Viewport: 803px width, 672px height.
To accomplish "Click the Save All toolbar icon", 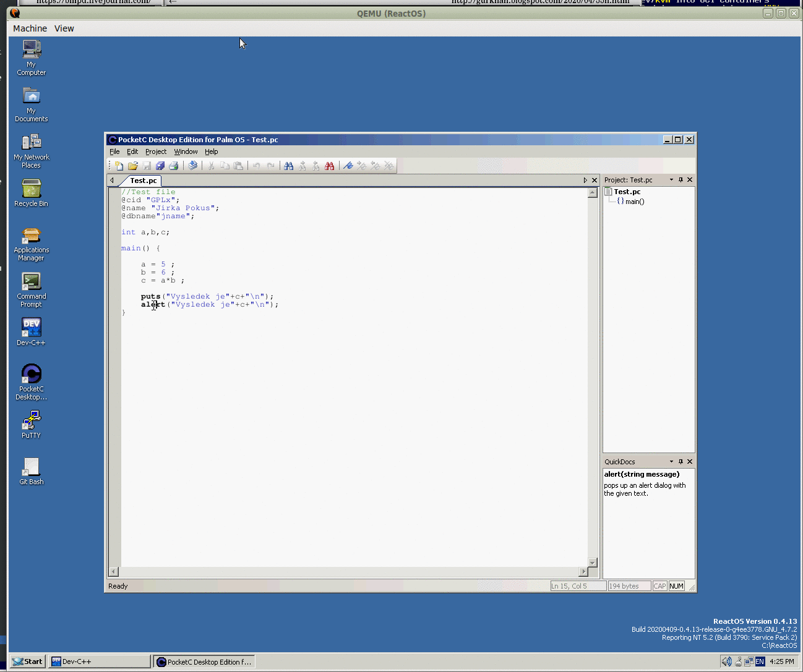I will coord(160,166).
